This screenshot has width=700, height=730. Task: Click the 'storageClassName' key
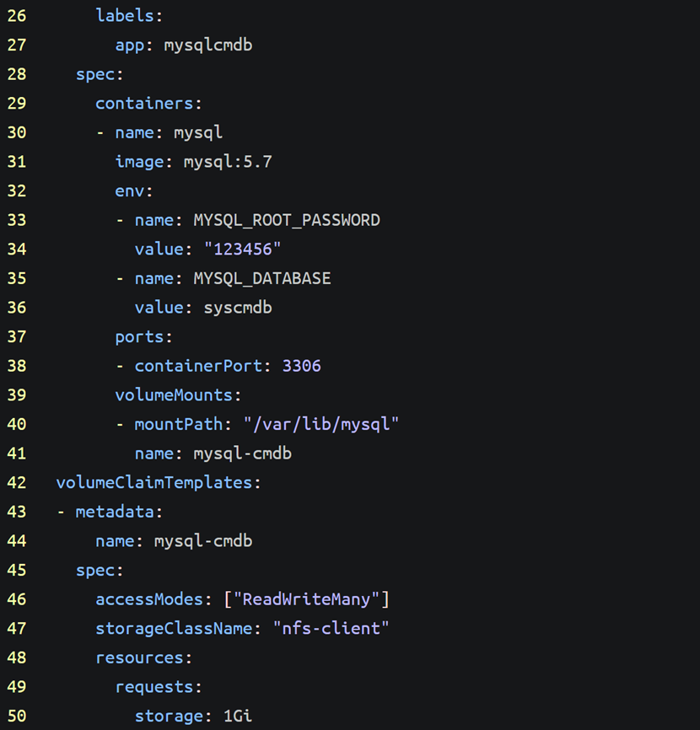(174, 629)
